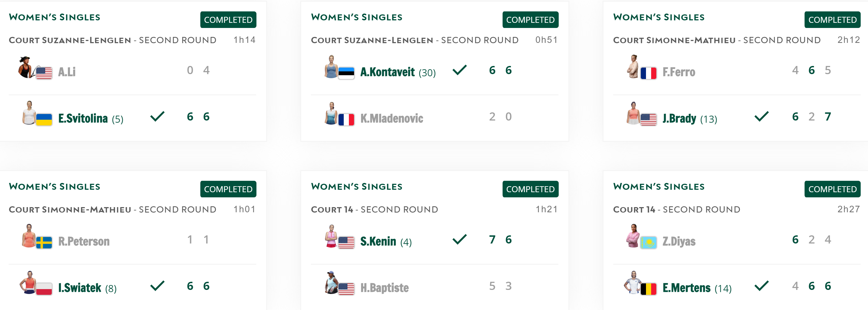Click the Sweden flag next to R.Peterson
The image size is (868, 310).
(44, 242)
